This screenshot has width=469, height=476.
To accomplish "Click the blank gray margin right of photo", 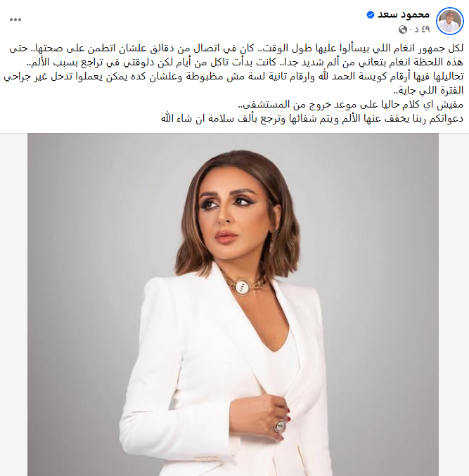I will (x=454, y=304).
